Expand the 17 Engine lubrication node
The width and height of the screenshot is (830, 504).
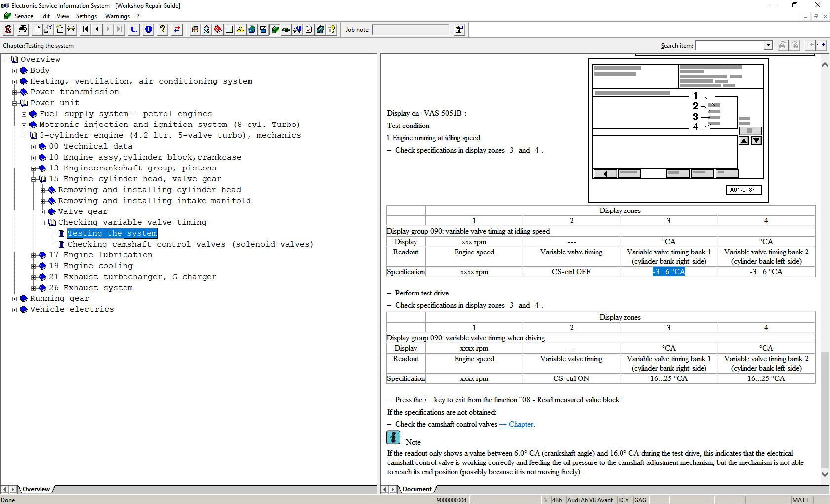(x=33, y=255)
